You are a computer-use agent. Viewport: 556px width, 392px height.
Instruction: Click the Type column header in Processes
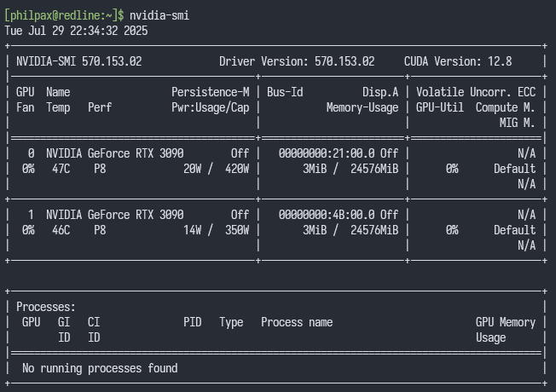tap(231, 322)
